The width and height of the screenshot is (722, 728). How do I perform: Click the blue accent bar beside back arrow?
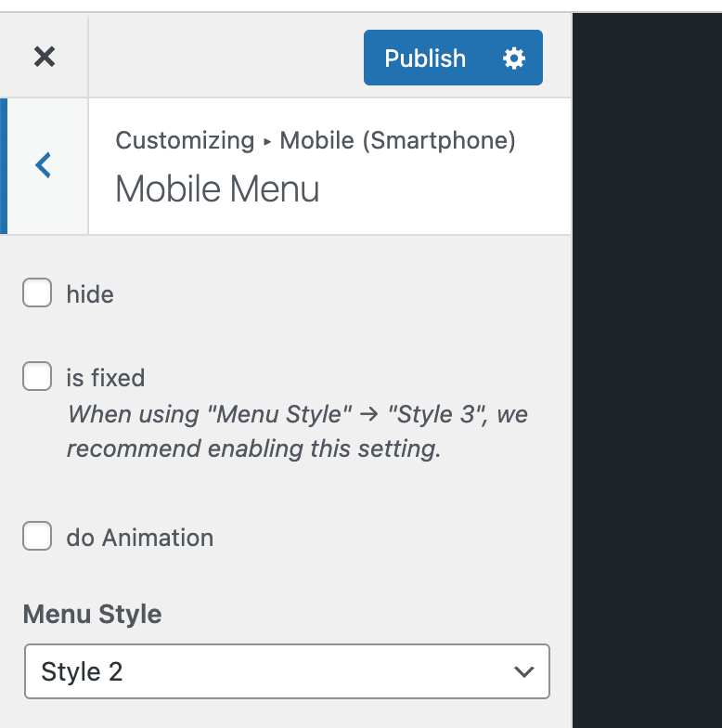4,166
